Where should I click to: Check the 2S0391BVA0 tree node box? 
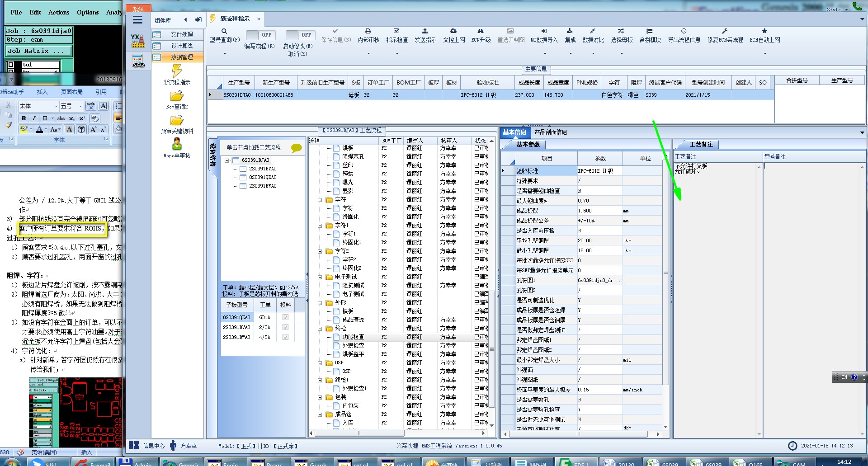(243, 169)
